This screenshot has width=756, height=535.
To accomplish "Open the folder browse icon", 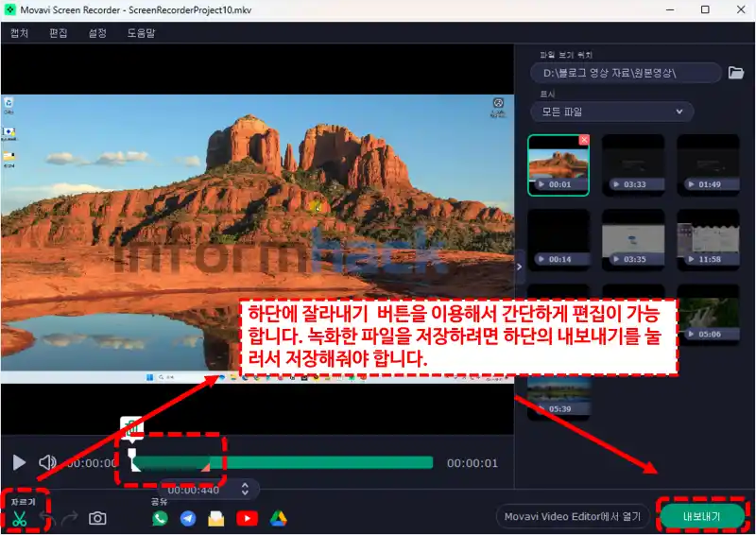I will (x=736, y=73).
